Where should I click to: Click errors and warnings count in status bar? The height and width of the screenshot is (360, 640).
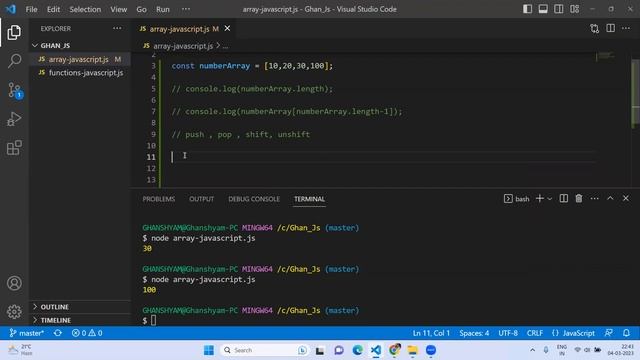click(x=87, y=333)
